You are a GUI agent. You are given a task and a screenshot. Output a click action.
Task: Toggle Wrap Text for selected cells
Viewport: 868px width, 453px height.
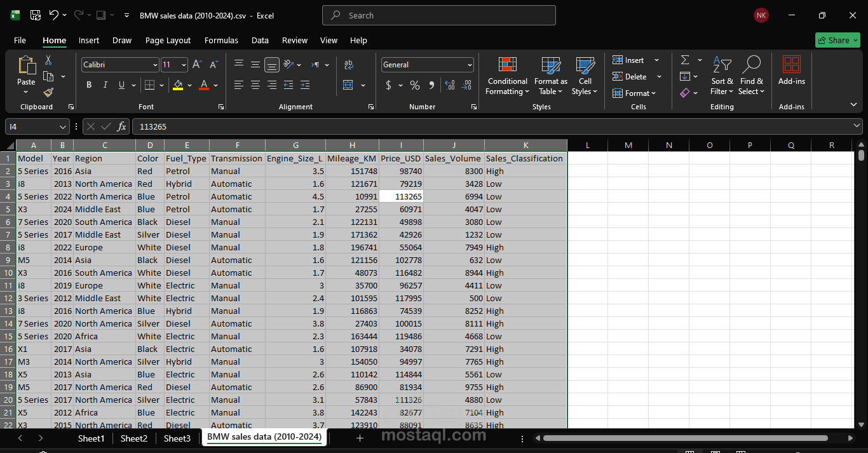[x=348, y=65]
